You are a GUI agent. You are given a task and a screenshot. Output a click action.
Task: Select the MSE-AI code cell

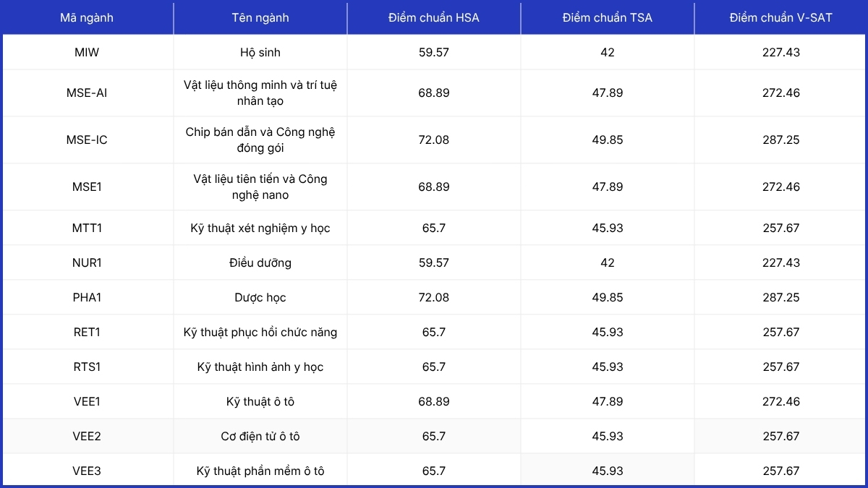click(87, 93)
